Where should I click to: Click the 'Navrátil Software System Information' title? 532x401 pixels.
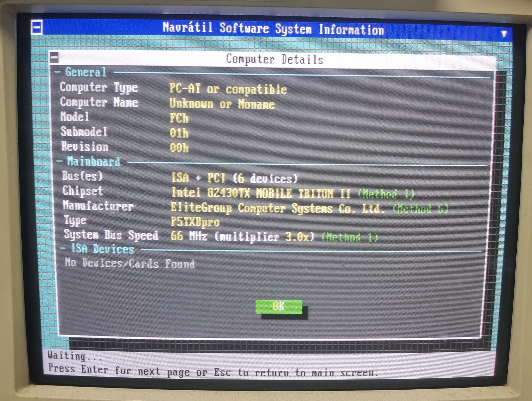(273, 29)
